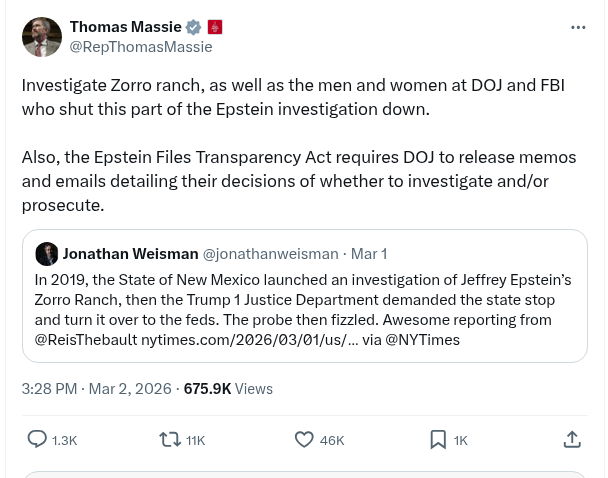
Task: Click the @RepThomasMassie handle
Action: (x=140, y=46)
